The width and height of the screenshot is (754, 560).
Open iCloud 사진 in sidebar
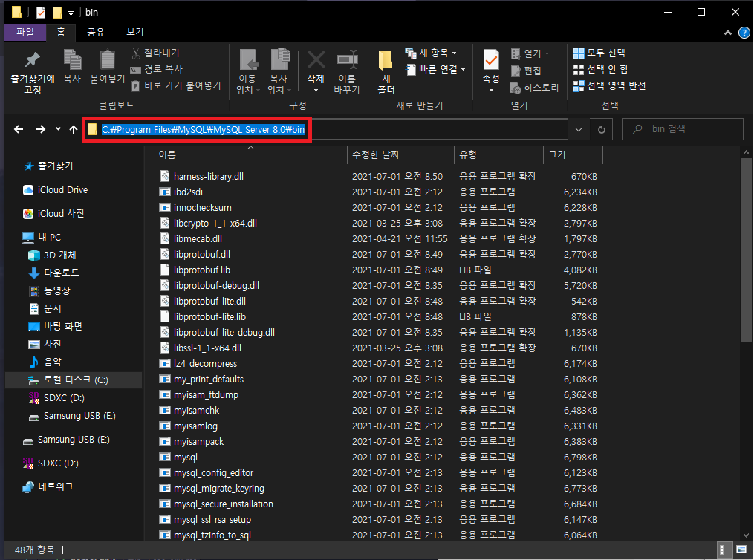pos(53,213)
